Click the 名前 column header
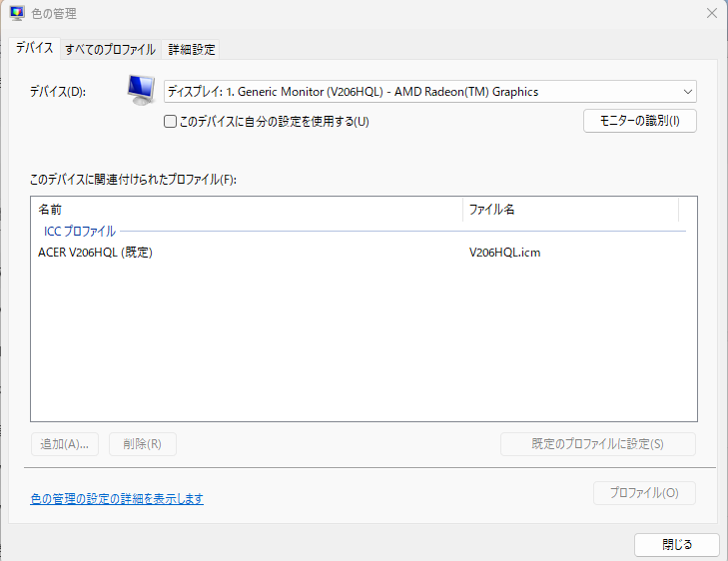Image resolution: width=728 pixels, height=561 pixels. pyautogui.click(x=247, y=210)
